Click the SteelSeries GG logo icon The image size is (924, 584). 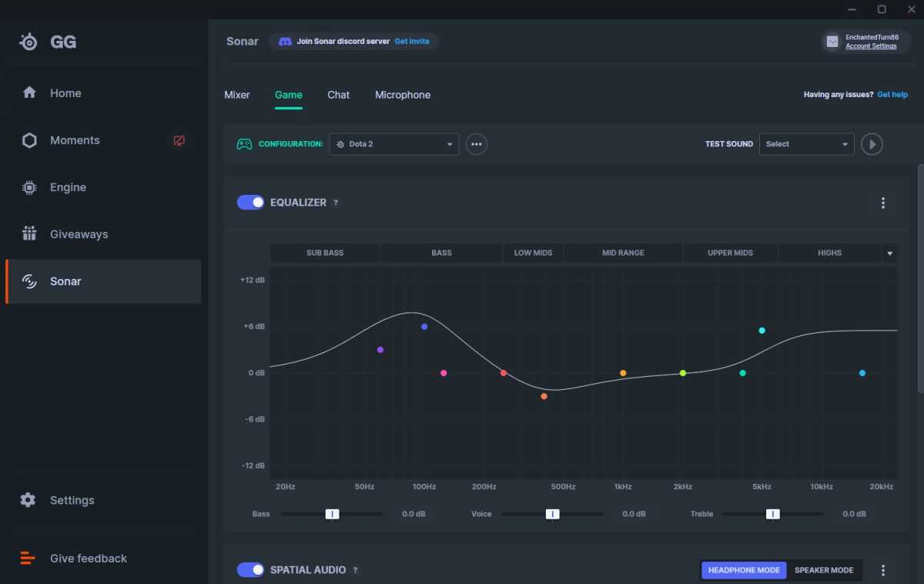(x=28, y=42)
